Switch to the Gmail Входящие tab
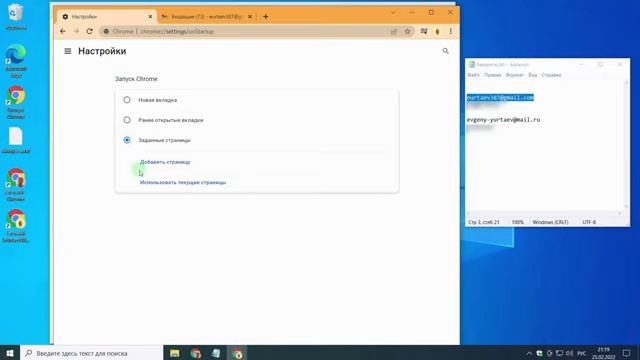This screenshot has width=640, height=360. pyautogui.click(x=206, y=17)
